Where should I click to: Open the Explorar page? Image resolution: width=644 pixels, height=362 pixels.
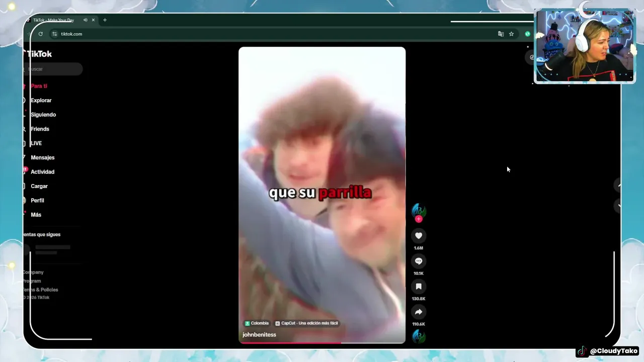41,101
